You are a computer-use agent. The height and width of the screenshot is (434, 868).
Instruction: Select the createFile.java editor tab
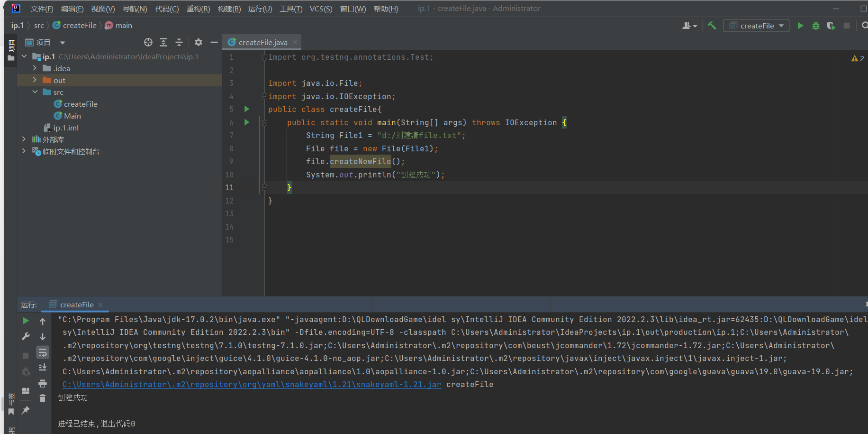click(x=262, y=42)
